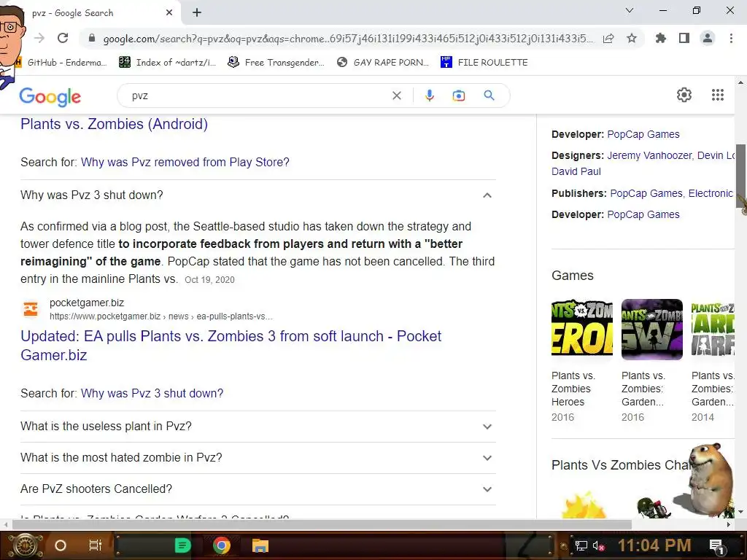
Task: Open File Explorer from taskbar
Action: (x=260, y=545)
